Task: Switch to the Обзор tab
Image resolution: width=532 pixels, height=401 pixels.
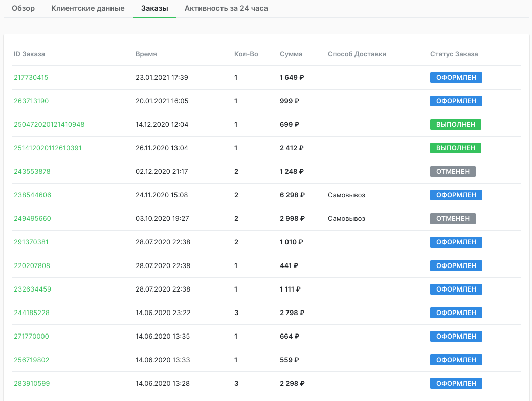Action: point(23,8)
